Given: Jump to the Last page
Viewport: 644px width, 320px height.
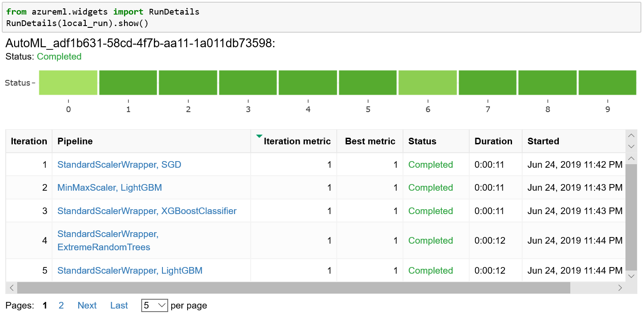Looking at the screenshot, I should (119, 305).
